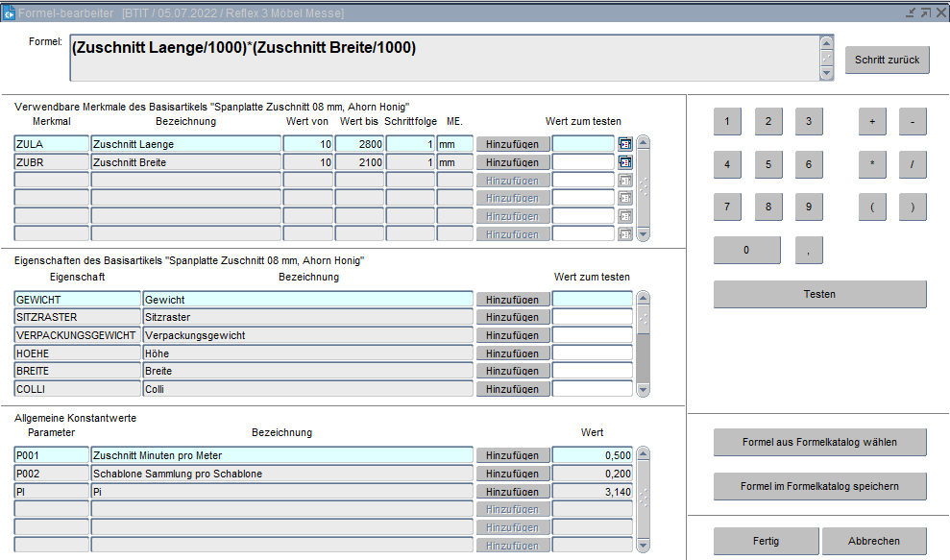The height and width of the screenshot is (560, 950).
Task: Run the formula with Testen
Action: click(819, 294)
